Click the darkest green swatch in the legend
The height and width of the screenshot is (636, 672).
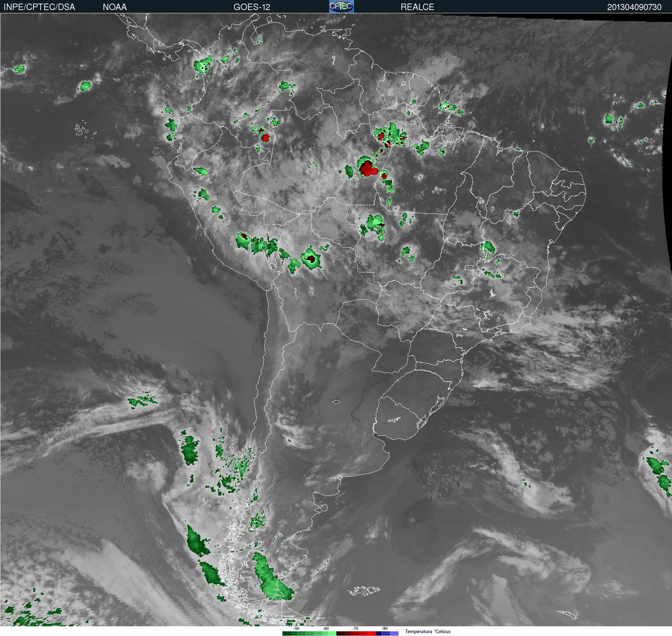click(287, 633)
